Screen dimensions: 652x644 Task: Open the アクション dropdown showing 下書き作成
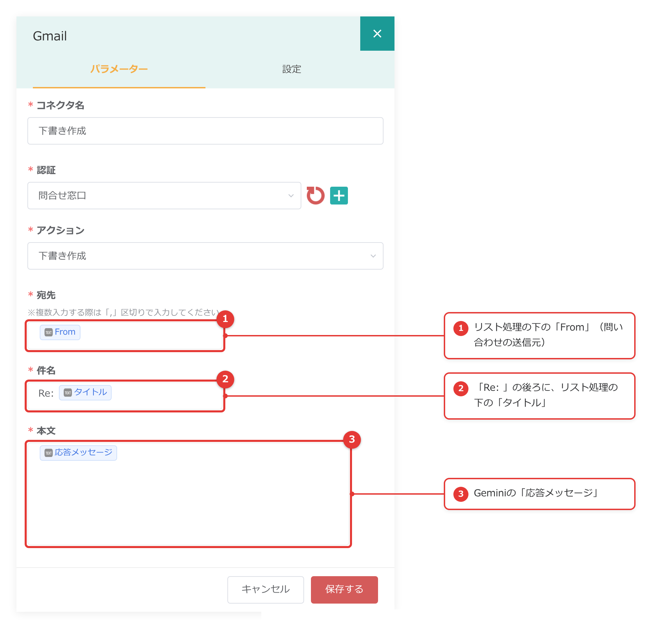point(205,256)
